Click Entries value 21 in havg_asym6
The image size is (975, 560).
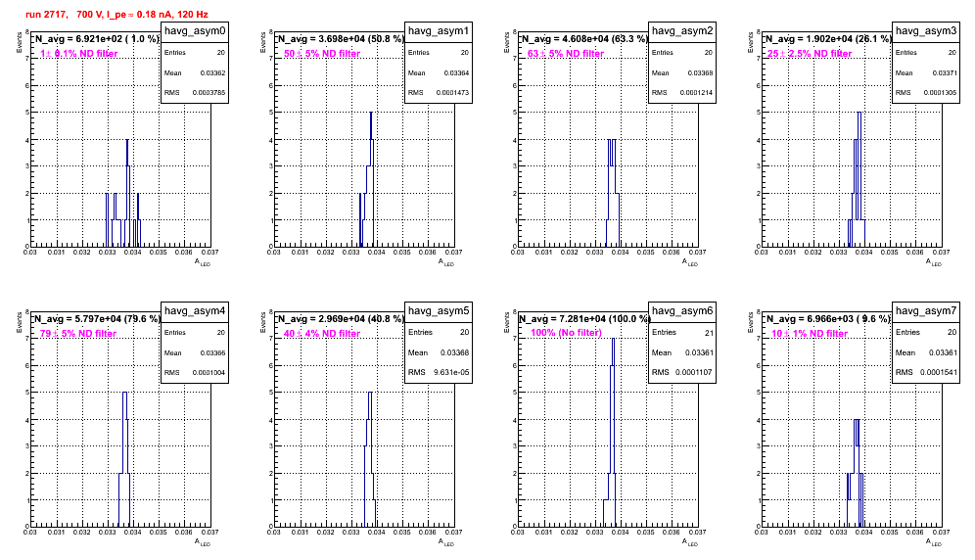click(709, 333)
